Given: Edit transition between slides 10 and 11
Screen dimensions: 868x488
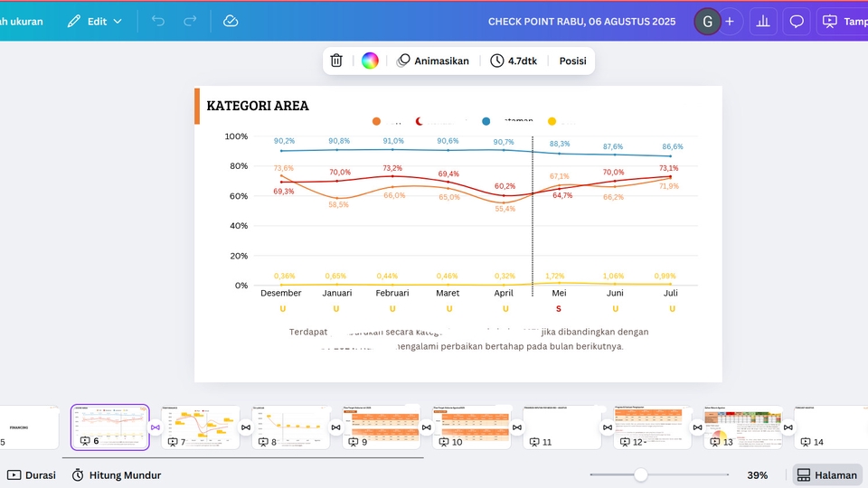Looking at the screenshot, I should coord(517,427).
